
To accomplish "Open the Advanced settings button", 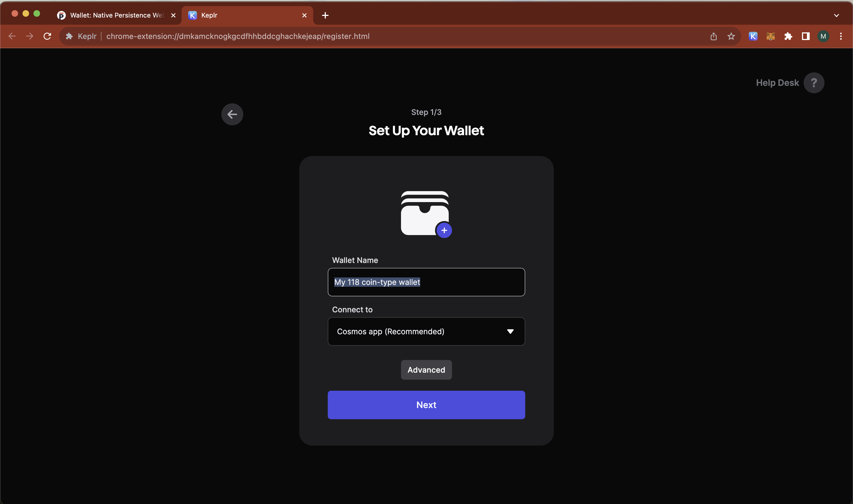I will click(426, 370).
